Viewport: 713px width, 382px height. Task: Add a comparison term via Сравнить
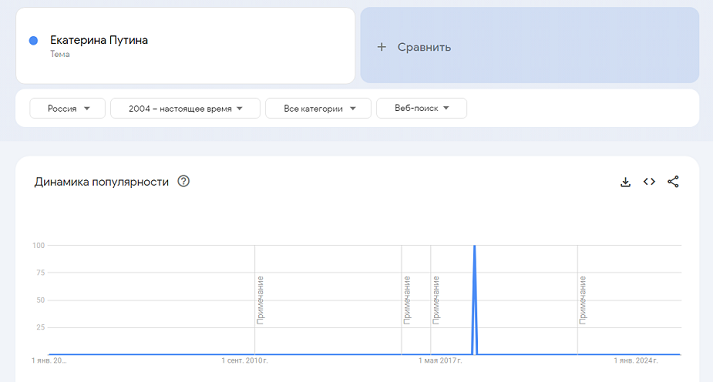coord(530,45)
